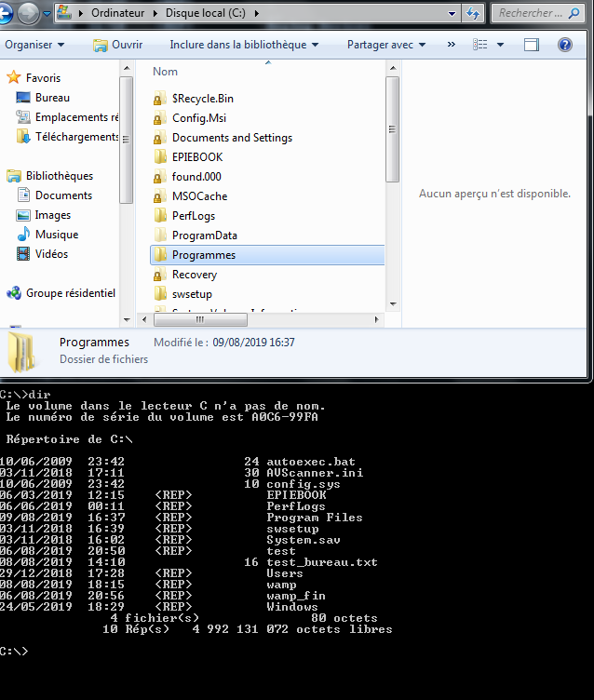Open Groupe résidentiel in the navigation pane
The height and width of the screenshot is (700, 594).
click(x=70, y=293)
